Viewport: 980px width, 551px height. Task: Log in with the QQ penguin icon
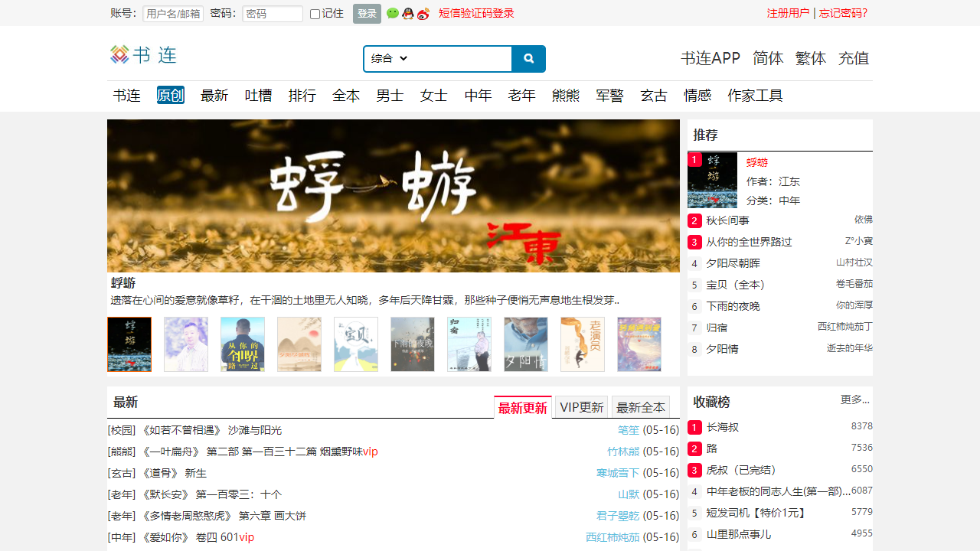click(408, 13)
